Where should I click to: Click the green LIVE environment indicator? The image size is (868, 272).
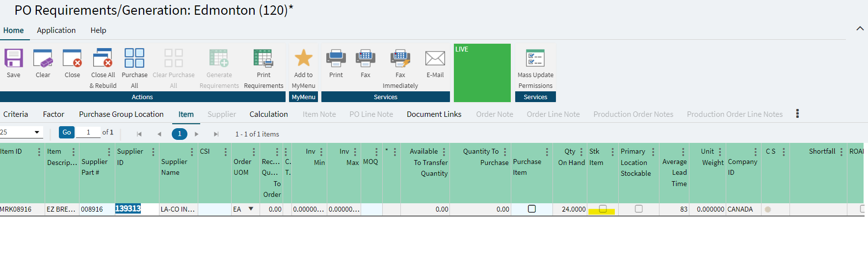coord(482,73)
